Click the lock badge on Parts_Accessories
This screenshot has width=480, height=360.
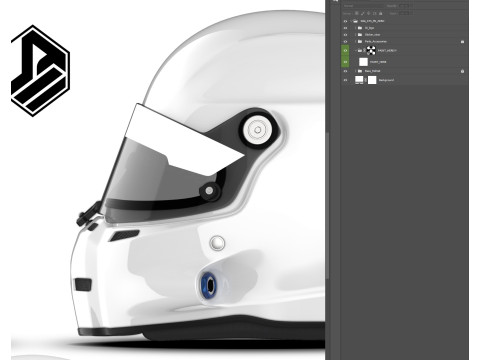coord(462,42)
